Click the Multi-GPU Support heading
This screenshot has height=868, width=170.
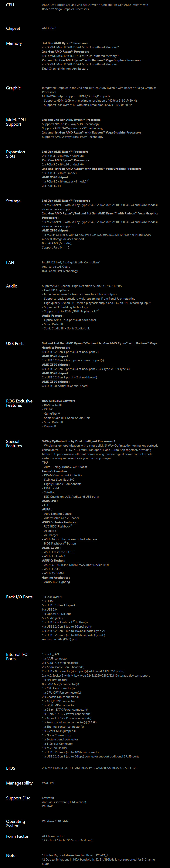(16, 122)
